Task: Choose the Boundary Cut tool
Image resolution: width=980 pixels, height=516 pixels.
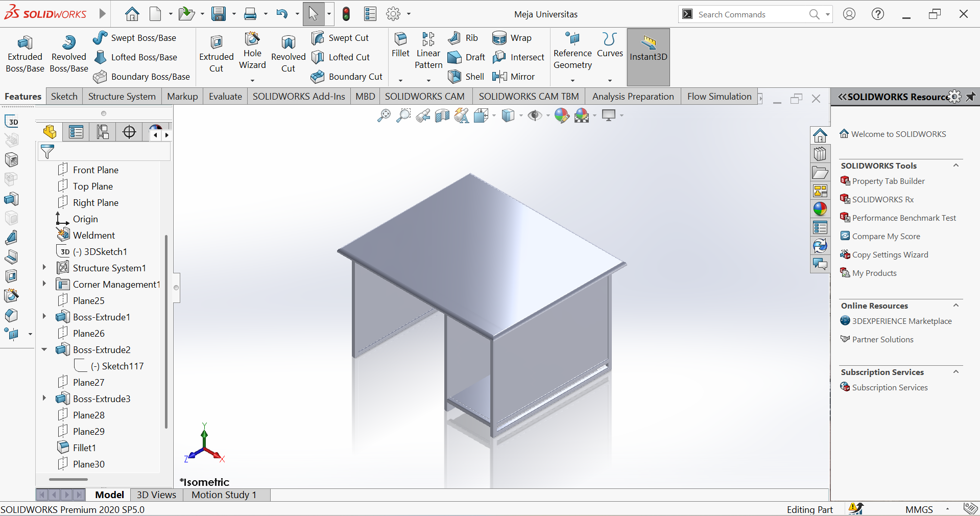Action: (x=347, y=77)
